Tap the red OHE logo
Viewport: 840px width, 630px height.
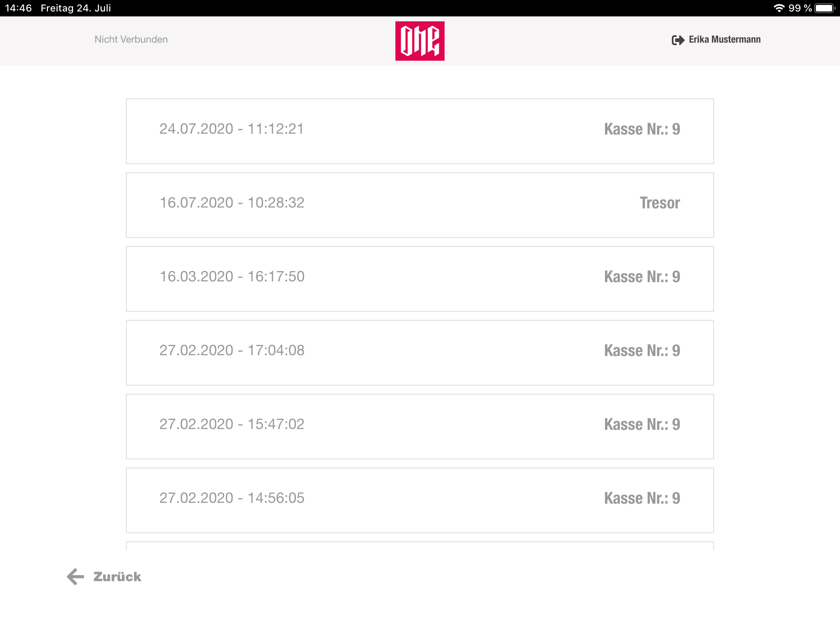(420, 41)
